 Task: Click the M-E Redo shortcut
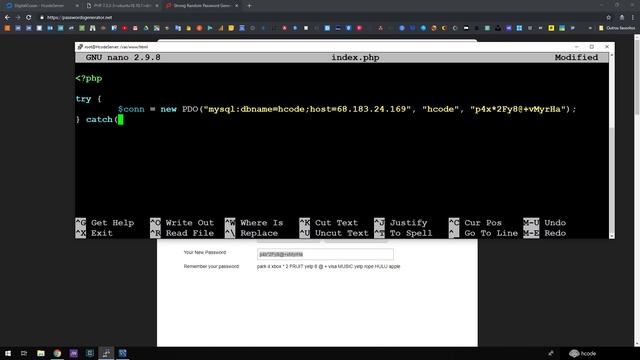[x=544, y=233]
